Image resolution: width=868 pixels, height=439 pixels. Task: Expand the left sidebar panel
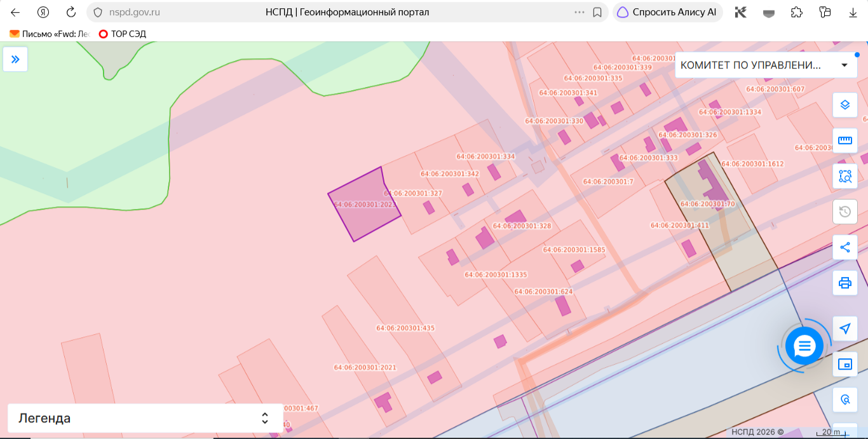pos(15,59)
